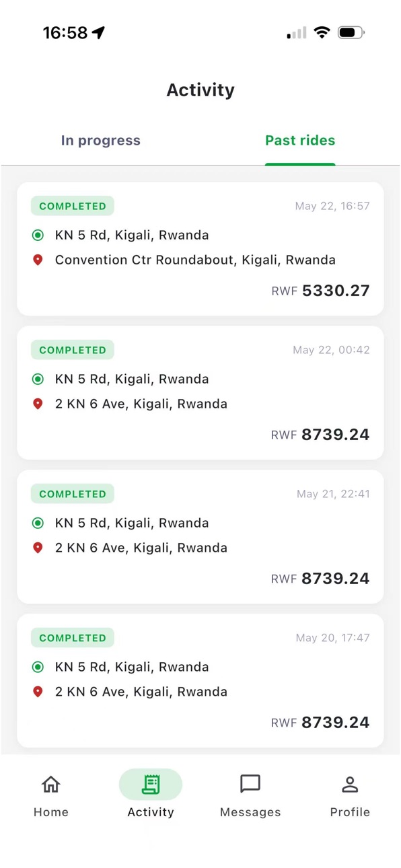Open the ride from May 22, 00:42
Viewport: 401px width, 868px height.
coord(200,392)
